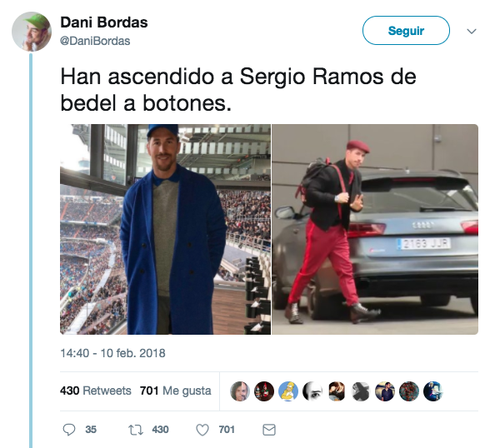View the 701 Me gusta list

click(176, 391)
